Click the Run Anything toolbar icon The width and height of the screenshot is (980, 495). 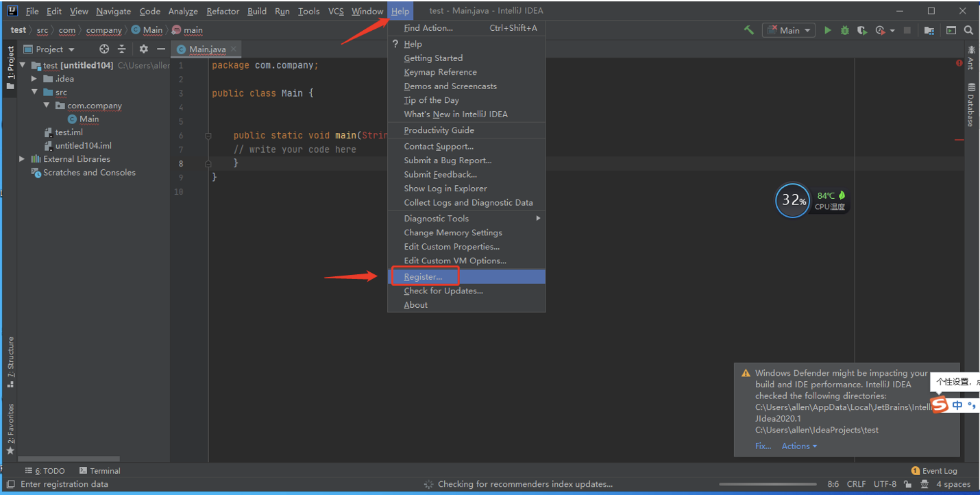951,30
